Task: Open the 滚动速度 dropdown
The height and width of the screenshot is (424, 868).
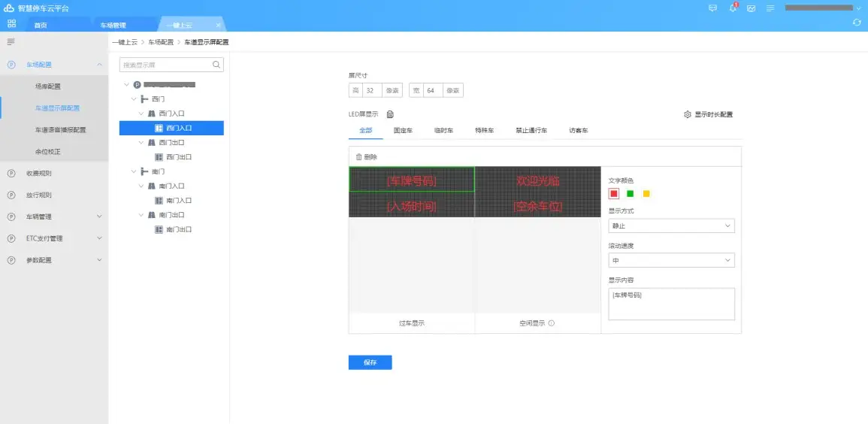Action: [x=671, y=260]
